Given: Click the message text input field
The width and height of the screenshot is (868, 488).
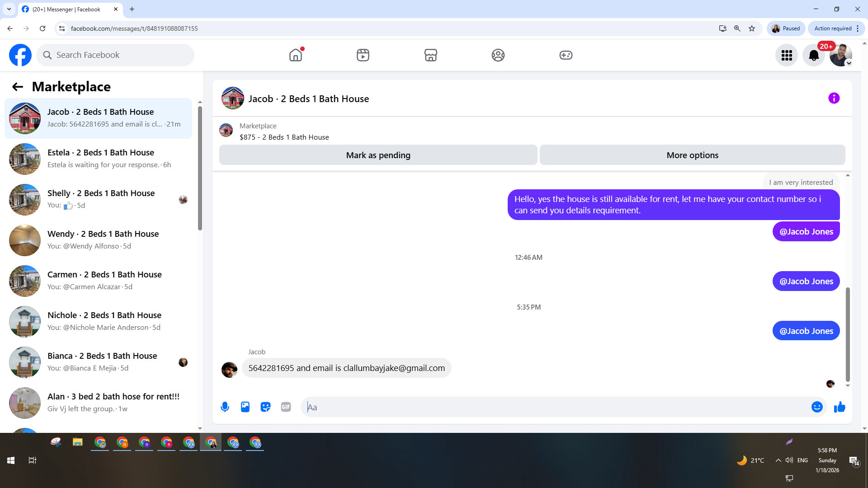Looking at the screenshot, I should coord(556,407).
